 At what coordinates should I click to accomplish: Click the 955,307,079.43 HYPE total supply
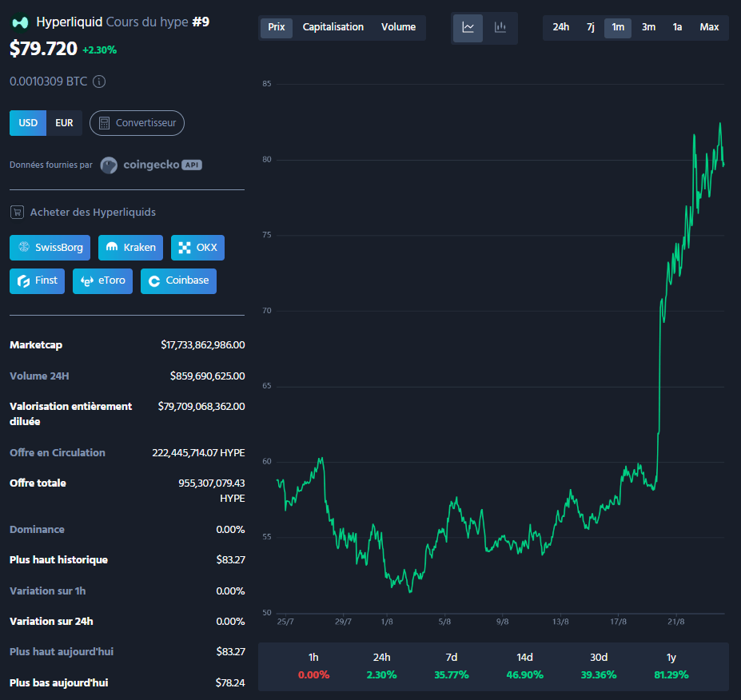point(212,491)
